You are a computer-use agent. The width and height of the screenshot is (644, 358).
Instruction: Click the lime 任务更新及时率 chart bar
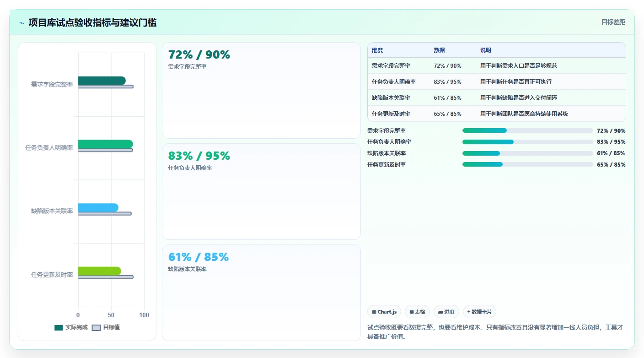(99, 271)
